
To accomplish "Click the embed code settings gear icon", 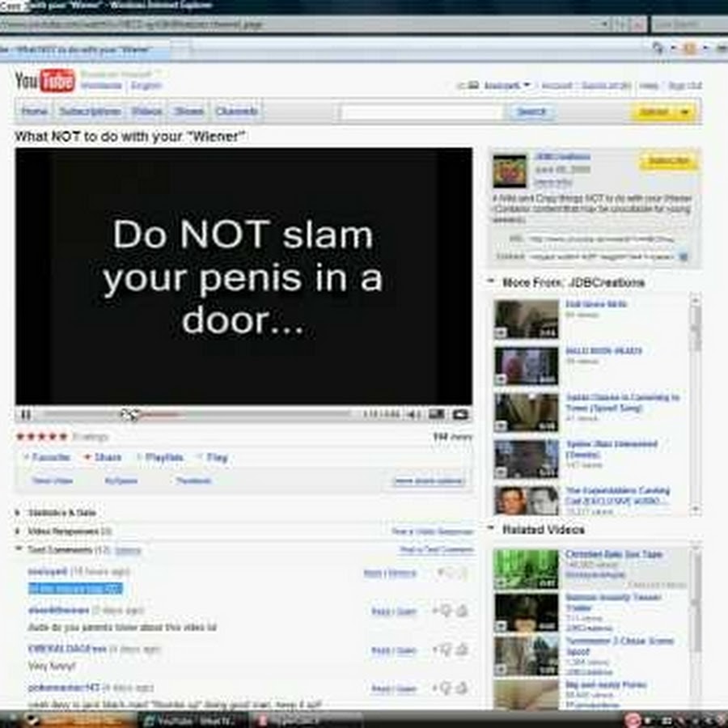I will 682,256.
